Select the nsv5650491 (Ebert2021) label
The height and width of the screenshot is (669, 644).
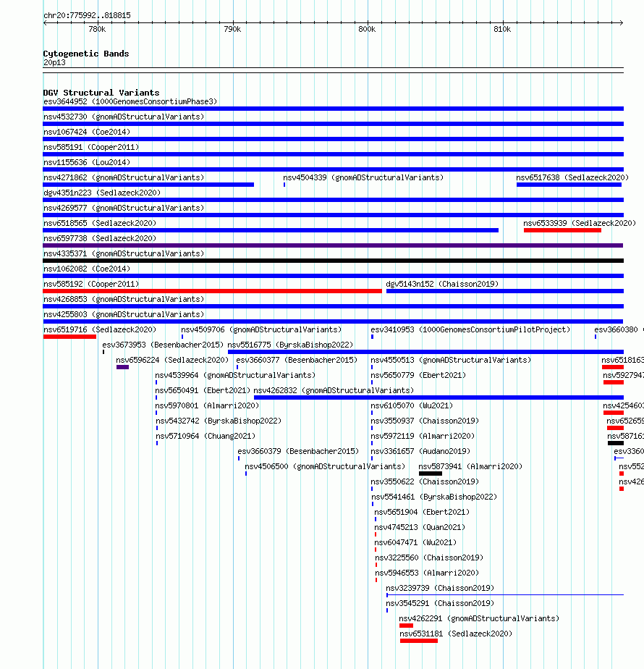203,390
